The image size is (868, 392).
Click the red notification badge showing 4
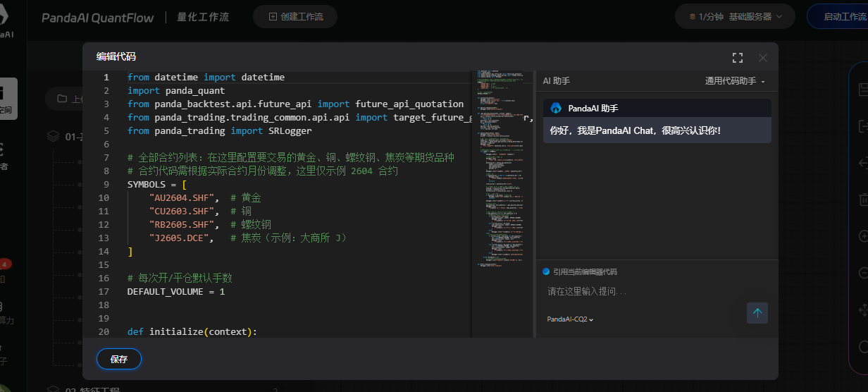(x=5, y=264)
